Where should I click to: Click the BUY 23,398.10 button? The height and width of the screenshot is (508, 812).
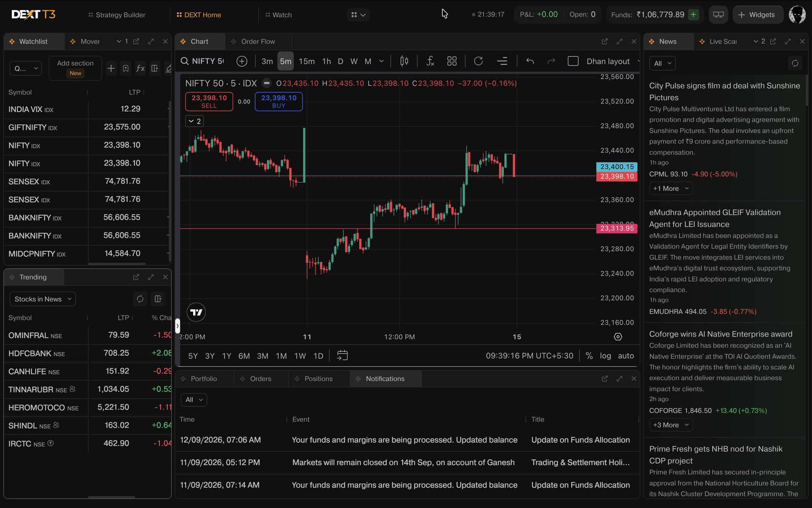[x=279, y=102]
